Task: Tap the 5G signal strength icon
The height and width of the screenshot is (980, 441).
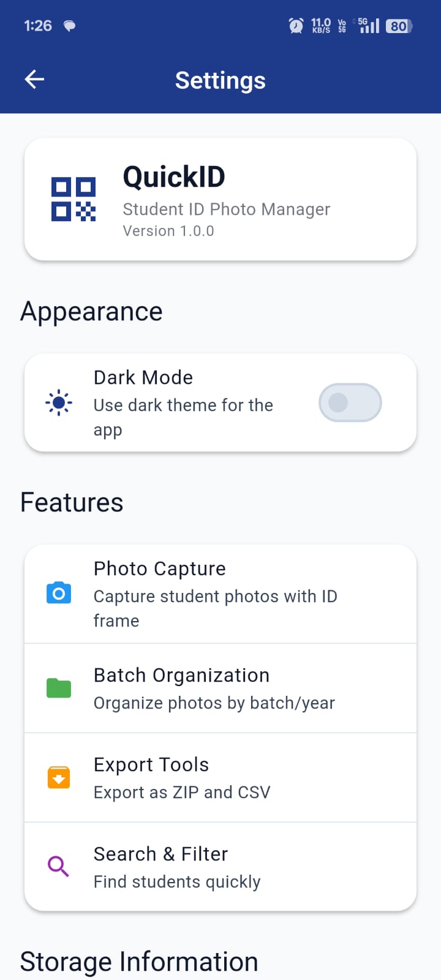Action: 369,26
